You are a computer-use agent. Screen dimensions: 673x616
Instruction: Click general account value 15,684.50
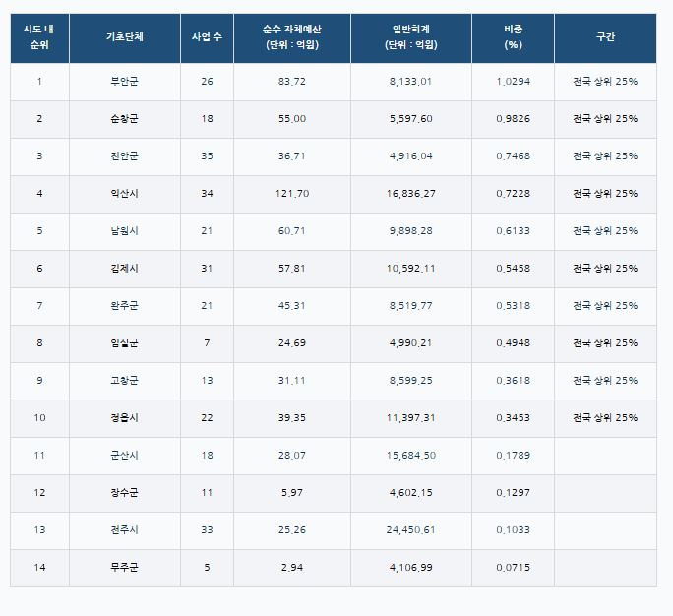click(410, 455)
